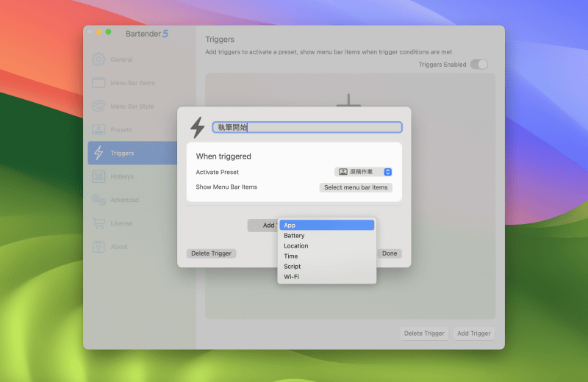The width and height of the screenshot is (588, 382).
Task: Click the Presets icon in sidebar
Action: [98, 130]
